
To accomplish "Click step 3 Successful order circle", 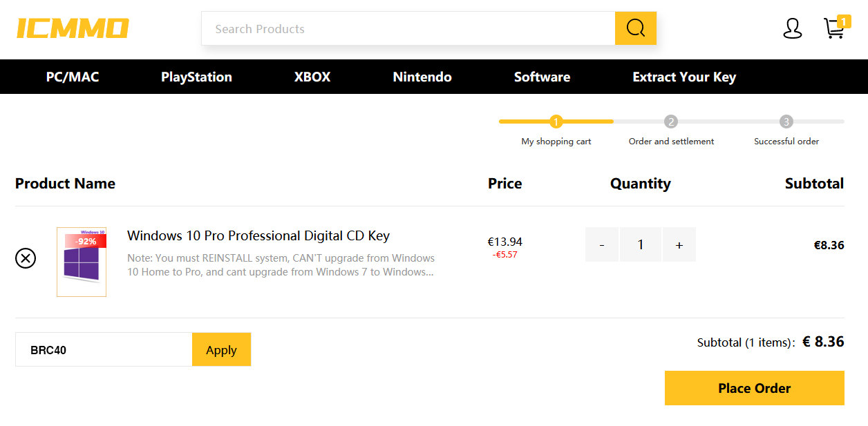I will [786, 122].
